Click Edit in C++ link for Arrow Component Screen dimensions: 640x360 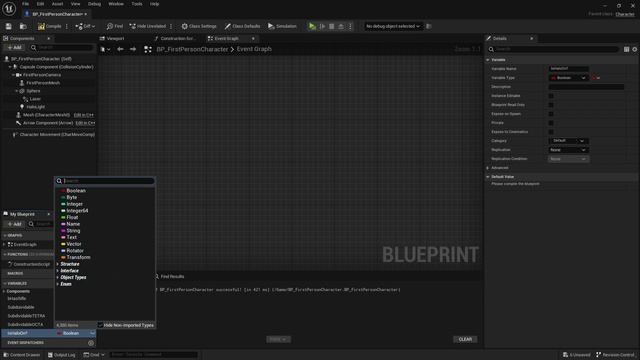coord(85,123)
